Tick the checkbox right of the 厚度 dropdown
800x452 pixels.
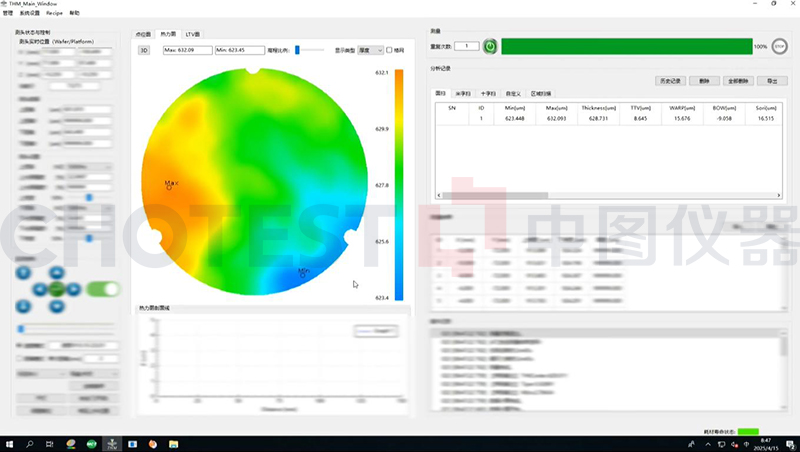click(x=389, y=50)
